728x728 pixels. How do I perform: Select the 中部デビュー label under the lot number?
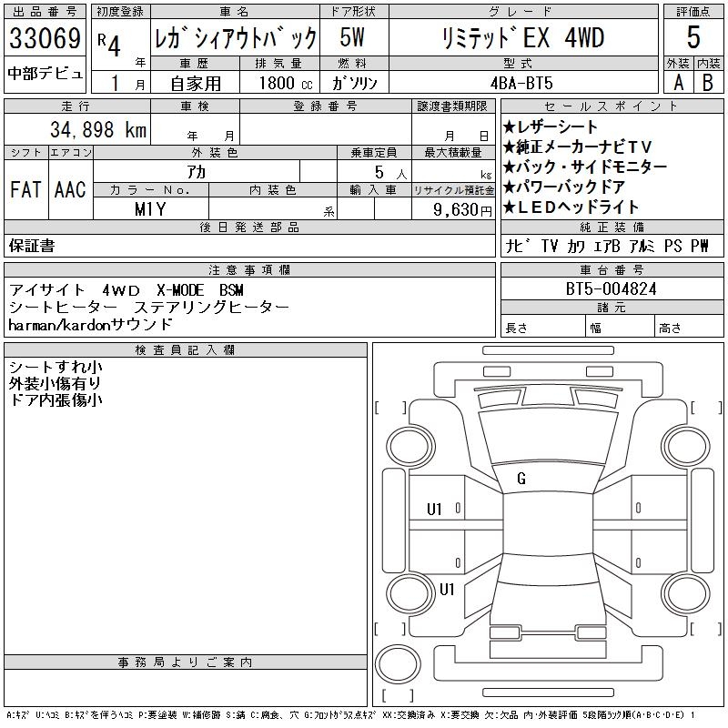[x=45, y=74]
